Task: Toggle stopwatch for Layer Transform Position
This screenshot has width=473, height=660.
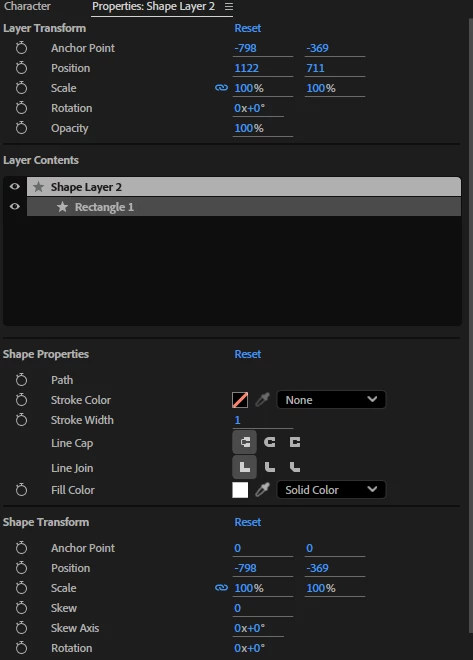Action: (x=21, y=68)
